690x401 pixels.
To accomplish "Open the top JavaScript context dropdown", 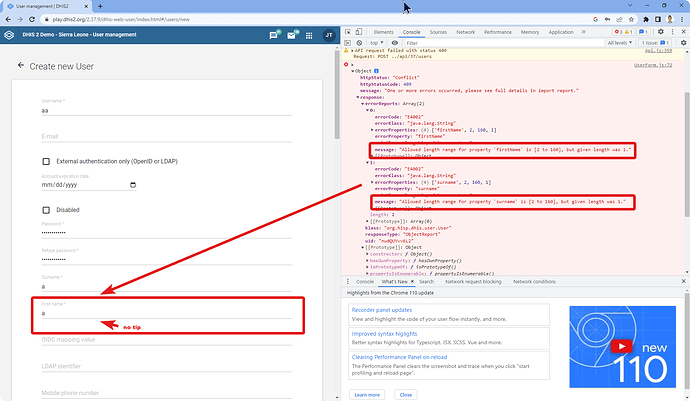I will (377, 43).
